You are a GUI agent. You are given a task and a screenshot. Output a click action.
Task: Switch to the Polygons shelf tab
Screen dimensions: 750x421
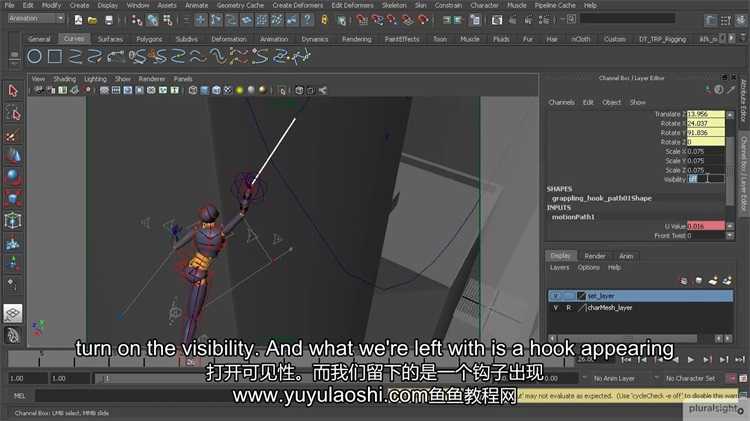click(148, 39)
